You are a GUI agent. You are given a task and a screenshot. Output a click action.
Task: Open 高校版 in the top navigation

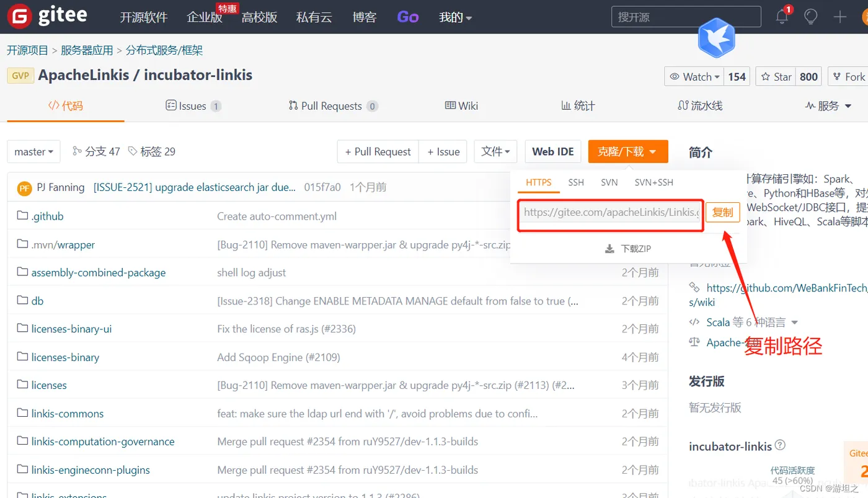pos(259,17)
